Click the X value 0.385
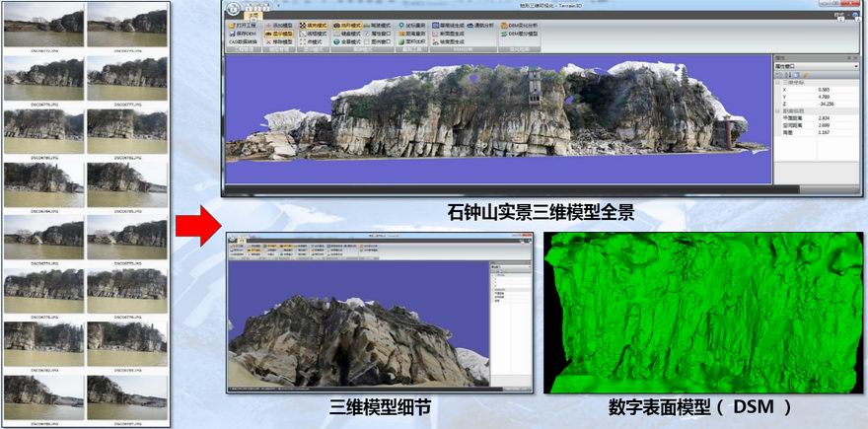Viewport: 868px width, 429px height. [824, 90]
